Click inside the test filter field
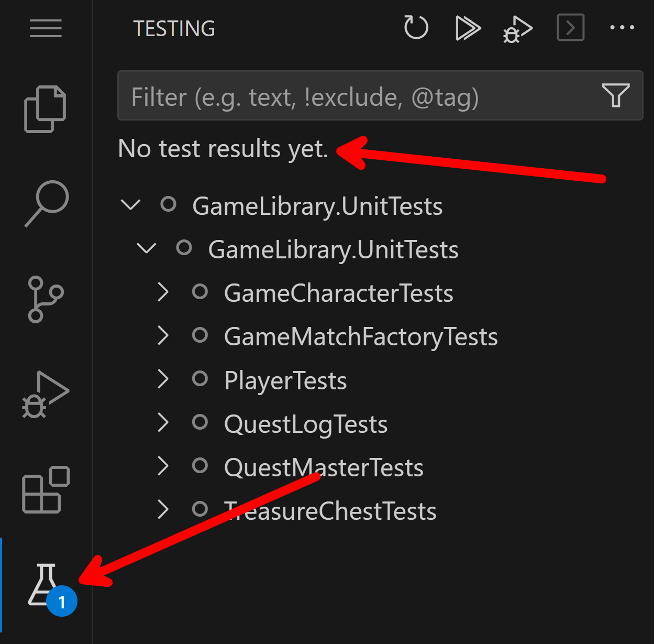 point(314,96)
